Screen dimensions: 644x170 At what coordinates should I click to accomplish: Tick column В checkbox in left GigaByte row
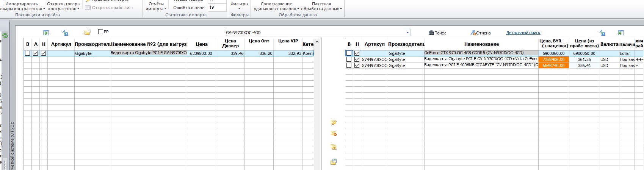point(27,53)
